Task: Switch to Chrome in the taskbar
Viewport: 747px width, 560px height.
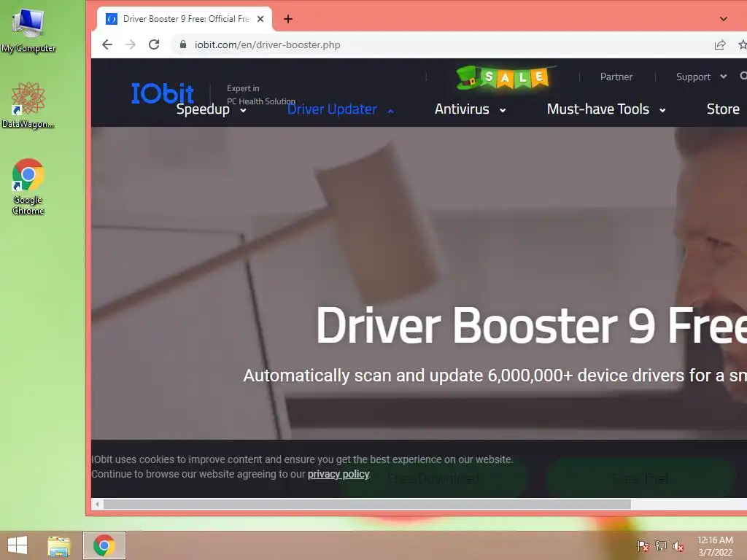Action: click(x=104, y=545)
